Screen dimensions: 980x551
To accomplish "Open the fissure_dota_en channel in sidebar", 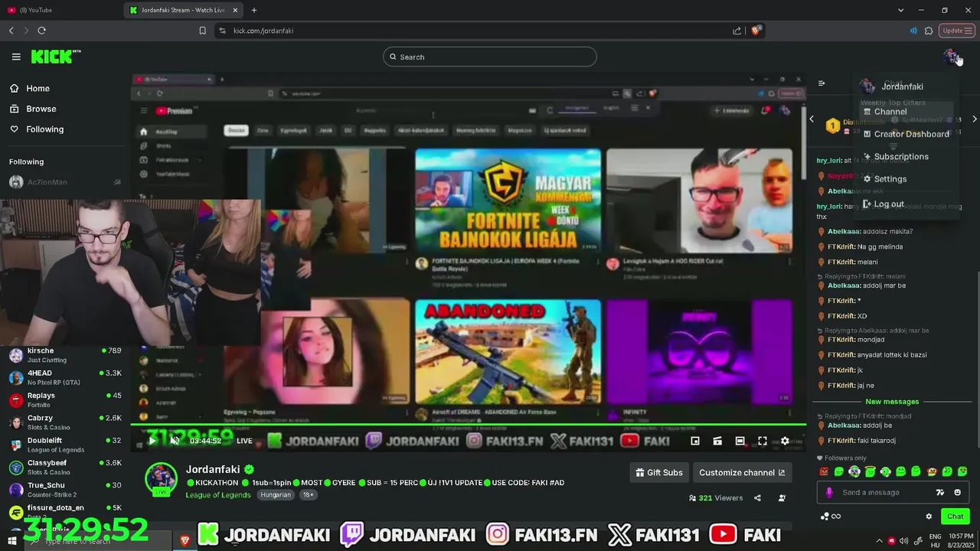I will [x=64, y=511].
